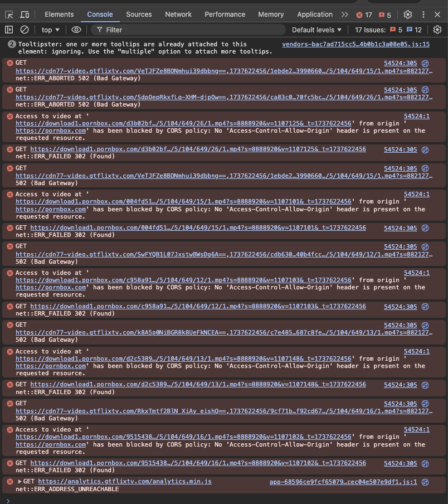Click the AI assistance icon on first GET error
Screen dimensions: 448x504
[x=425, y=64]
